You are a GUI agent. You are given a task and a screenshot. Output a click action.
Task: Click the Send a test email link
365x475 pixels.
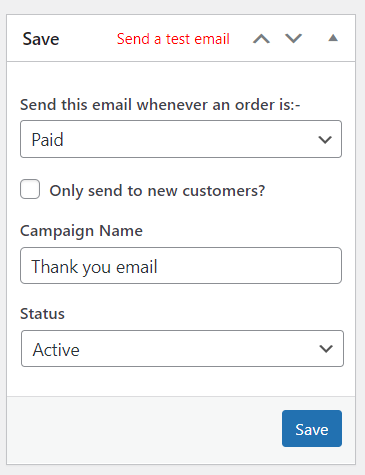click(173, 39)
